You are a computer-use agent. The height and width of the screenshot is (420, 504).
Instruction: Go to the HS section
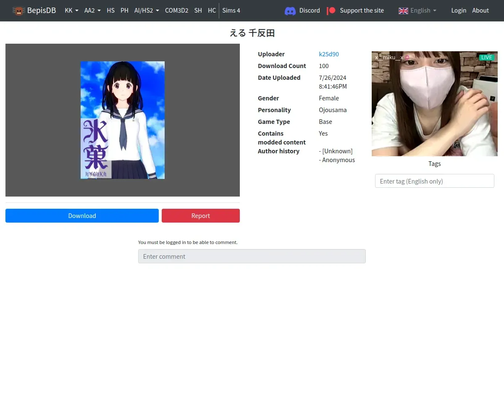point(110,10)
